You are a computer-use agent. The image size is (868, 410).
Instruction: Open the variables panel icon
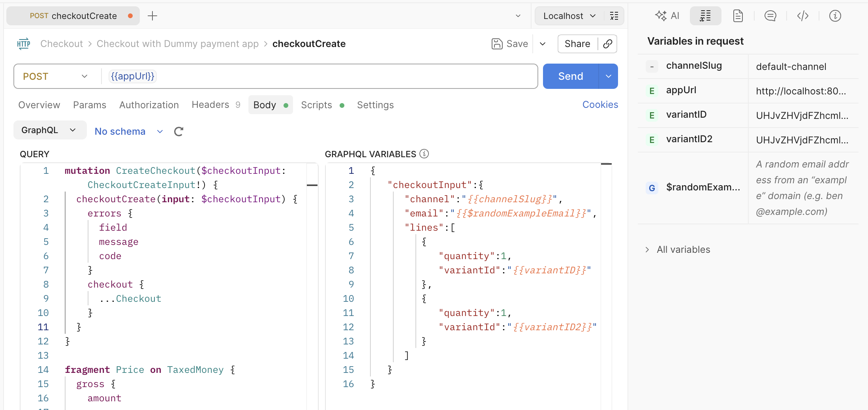(x=705, y=16)
